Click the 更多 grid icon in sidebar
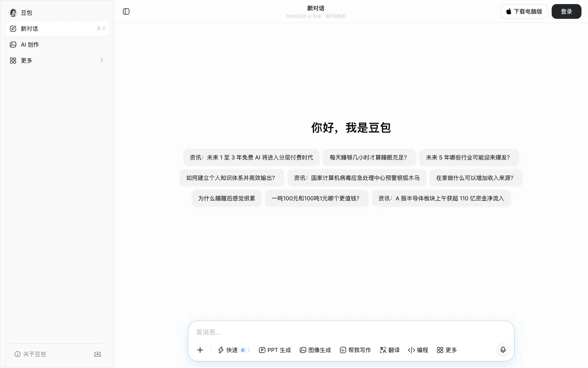Image resolution: width=588 pixels, height=368 pixels. [13, 61]
